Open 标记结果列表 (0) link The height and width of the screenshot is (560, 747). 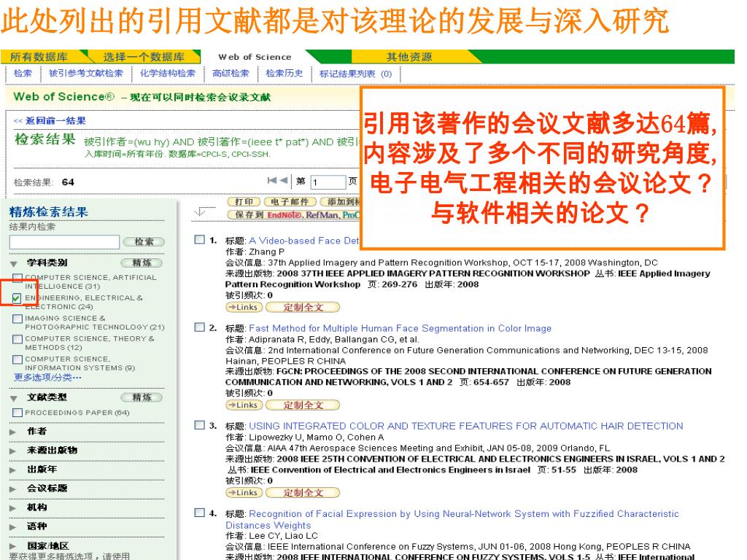(x=355, y=74)
